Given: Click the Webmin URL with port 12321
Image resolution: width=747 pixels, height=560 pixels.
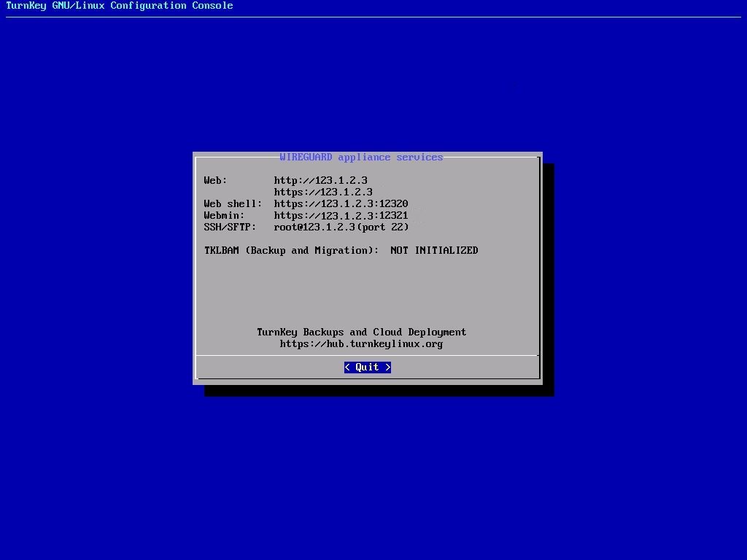Looking at the screenshot, I should 341,215.
